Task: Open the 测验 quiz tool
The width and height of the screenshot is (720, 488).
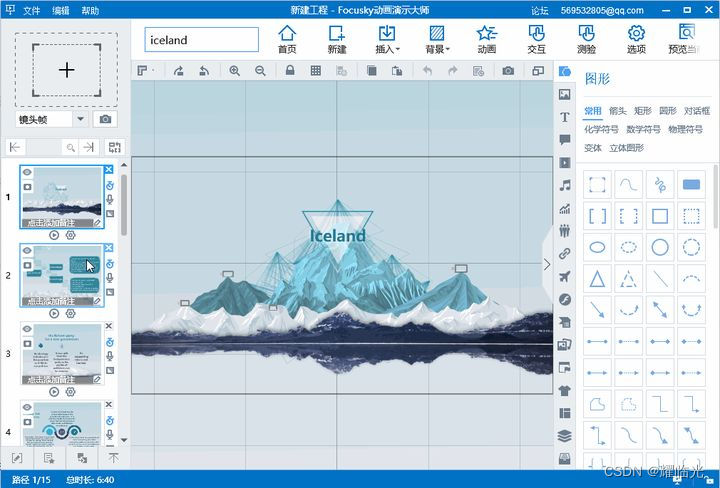Action: point(586,39)
